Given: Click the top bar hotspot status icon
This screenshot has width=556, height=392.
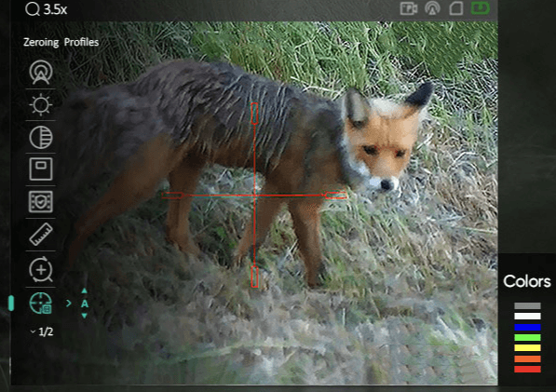Looking at the screenshot, I should [433, 8].
